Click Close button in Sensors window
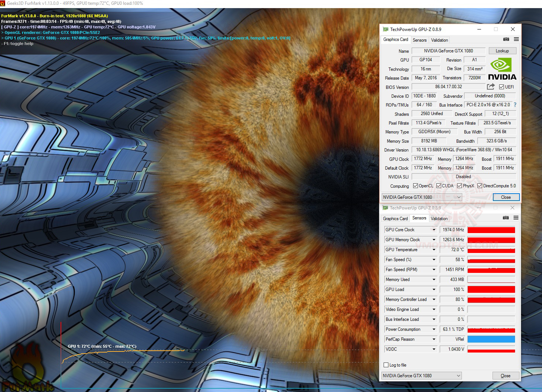The image size is (542, 392). pos(506,376)
